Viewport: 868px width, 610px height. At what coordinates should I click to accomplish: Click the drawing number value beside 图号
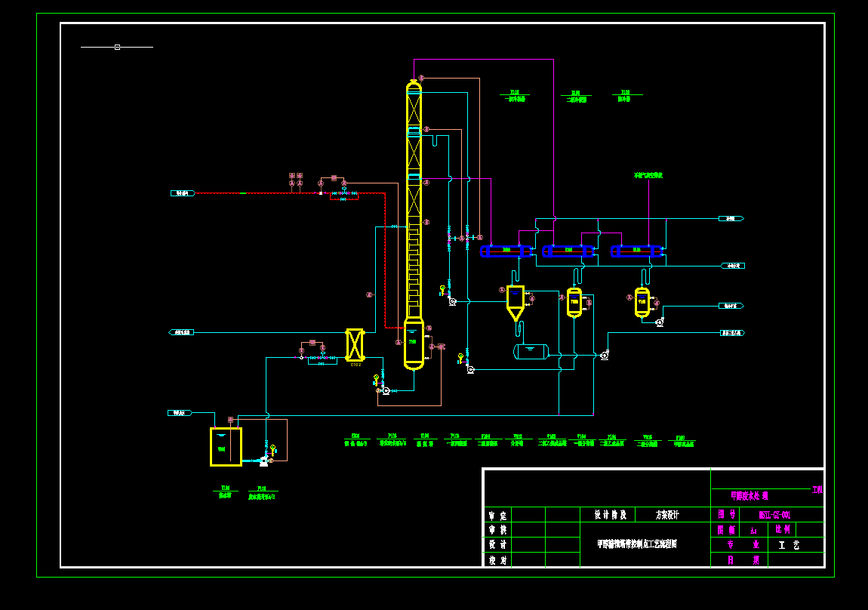point(775,515)
